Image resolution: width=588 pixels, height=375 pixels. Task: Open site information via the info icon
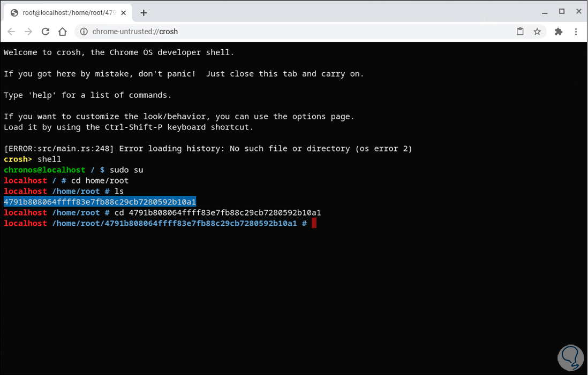[x=85, y=32]
